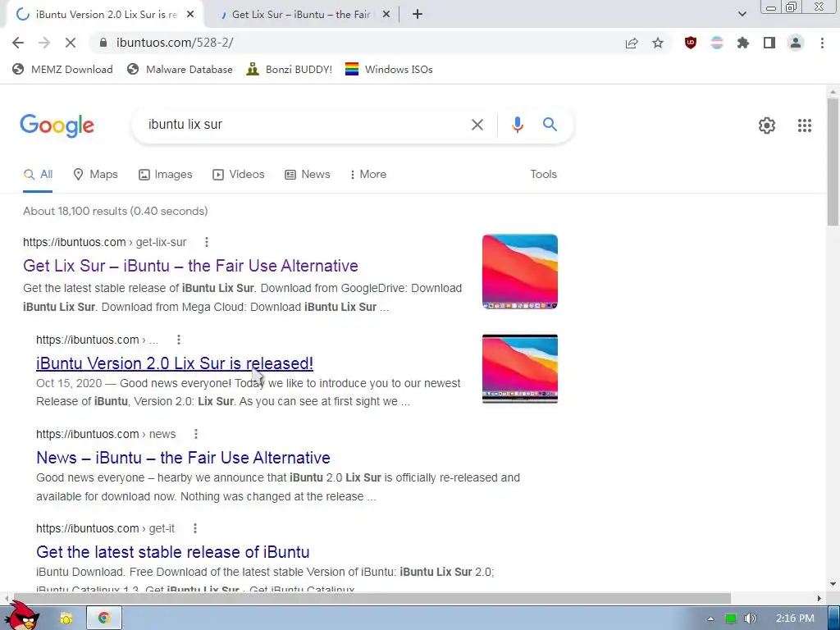This screenshot has height=630, width=840.
Task: Open a new tab
Action: click(x=418, y=15)
